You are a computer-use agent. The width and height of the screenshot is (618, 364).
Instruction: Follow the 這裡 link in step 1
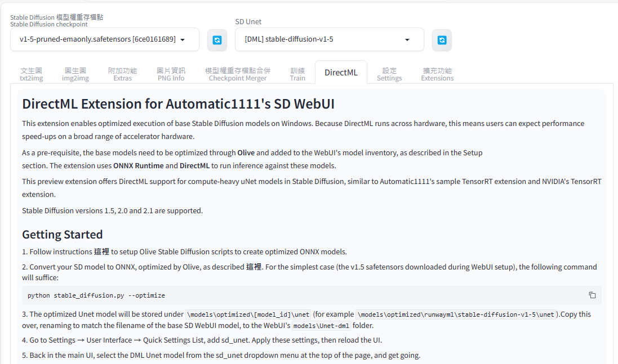coord(101,252)
